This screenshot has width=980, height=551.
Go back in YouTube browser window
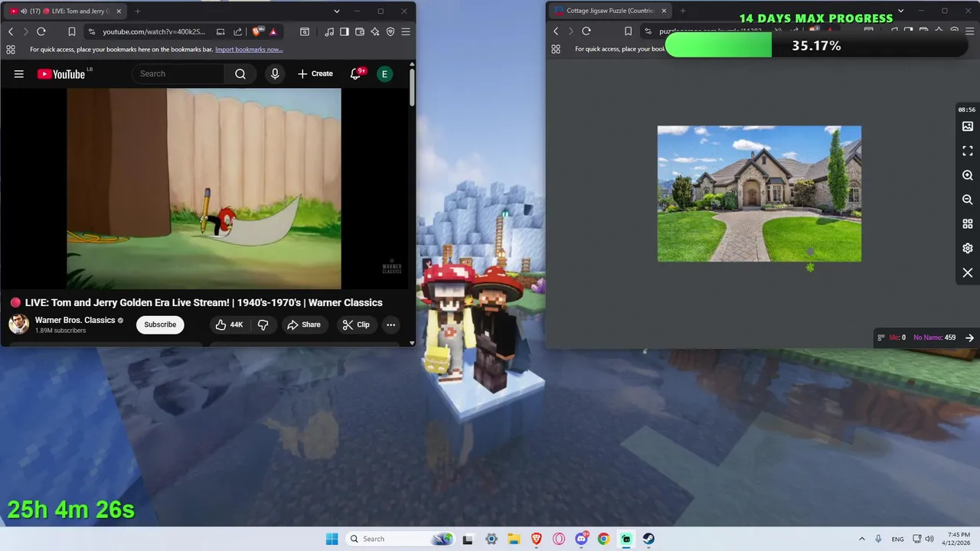pyautogui.click(x=11, y=31)
